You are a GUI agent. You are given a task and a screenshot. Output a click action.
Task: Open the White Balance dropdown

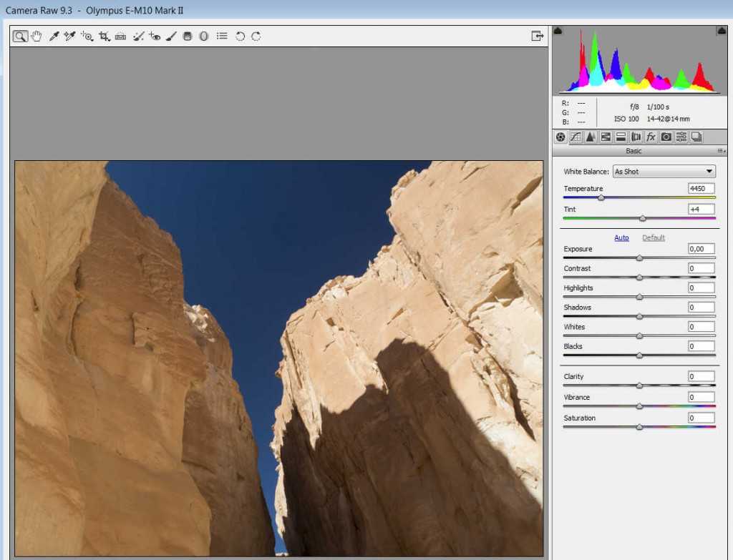(x=664, y=172)
